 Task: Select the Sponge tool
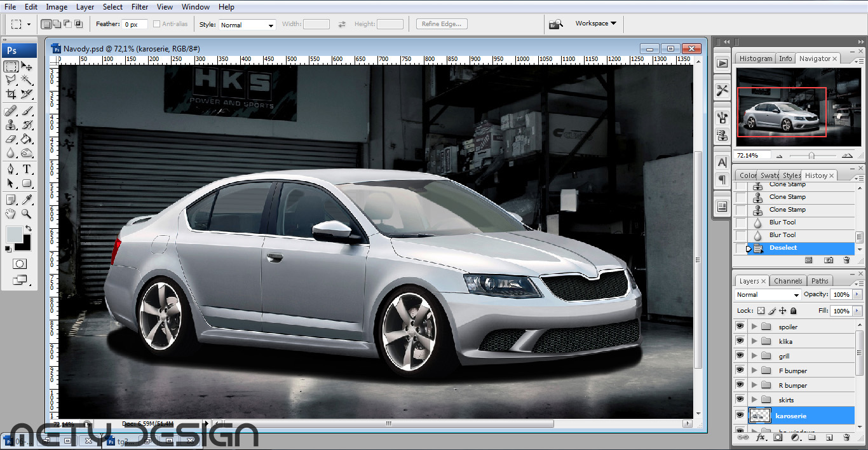27,153
